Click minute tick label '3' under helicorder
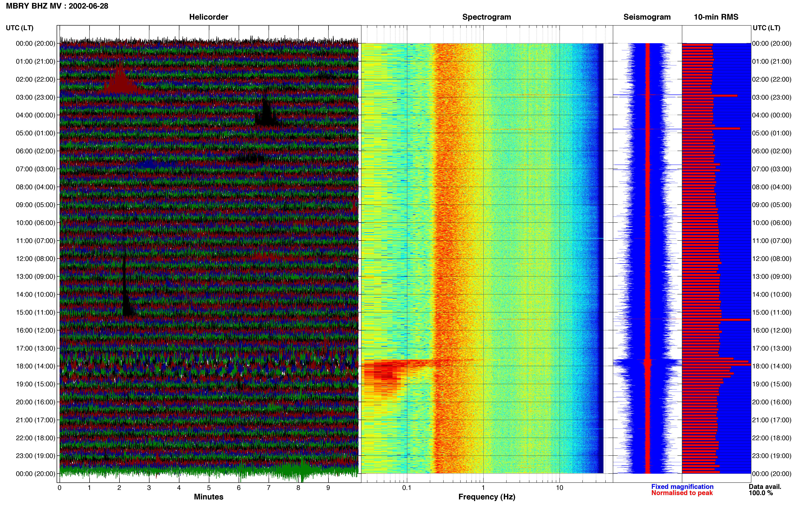 tap(149, 488)
